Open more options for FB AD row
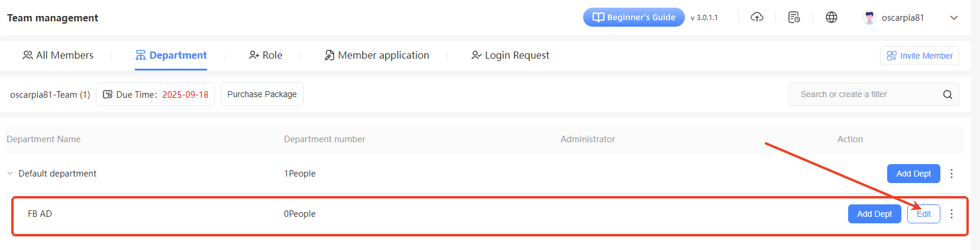Image resolution: width=980 pixels, height=250 pixels. coord(951,214)
